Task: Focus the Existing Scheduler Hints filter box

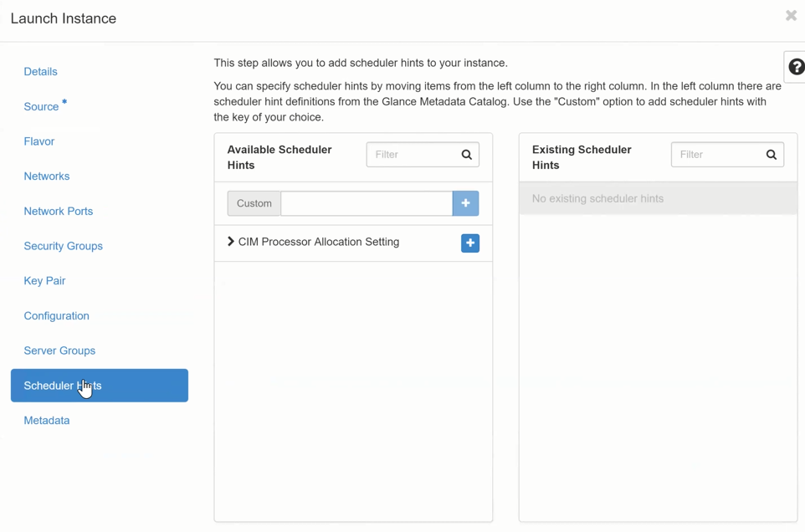Action: tap(716, 155)
